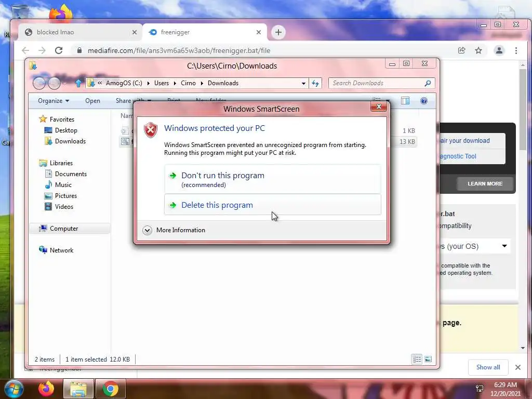This screenshot has height=399, width=532.
Task: Switch Explorer to large icons view
Action: [428, 359]
